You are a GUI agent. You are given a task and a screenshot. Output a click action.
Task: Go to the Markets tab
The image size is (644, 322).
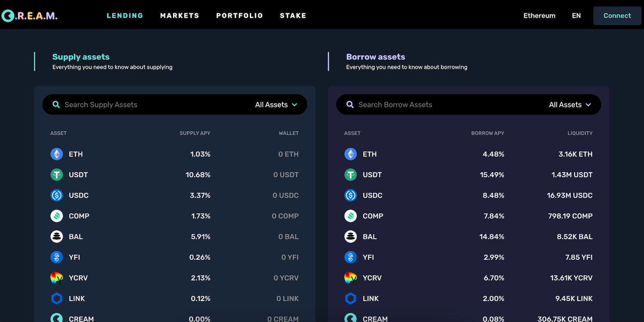(x=179, y=16)
